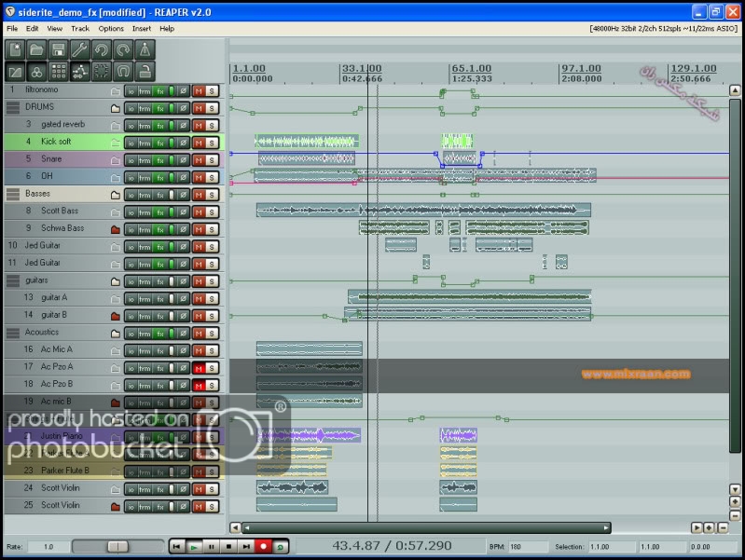Open the Options menu
The image size is (745, 560).
[x=111, y=29]
